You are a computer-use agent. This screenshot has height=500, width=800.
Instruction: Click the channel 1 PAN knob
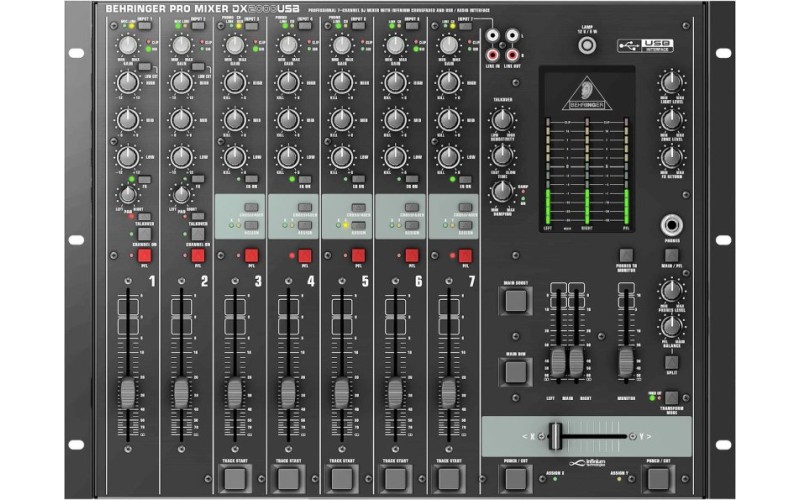tap(128, 194)
